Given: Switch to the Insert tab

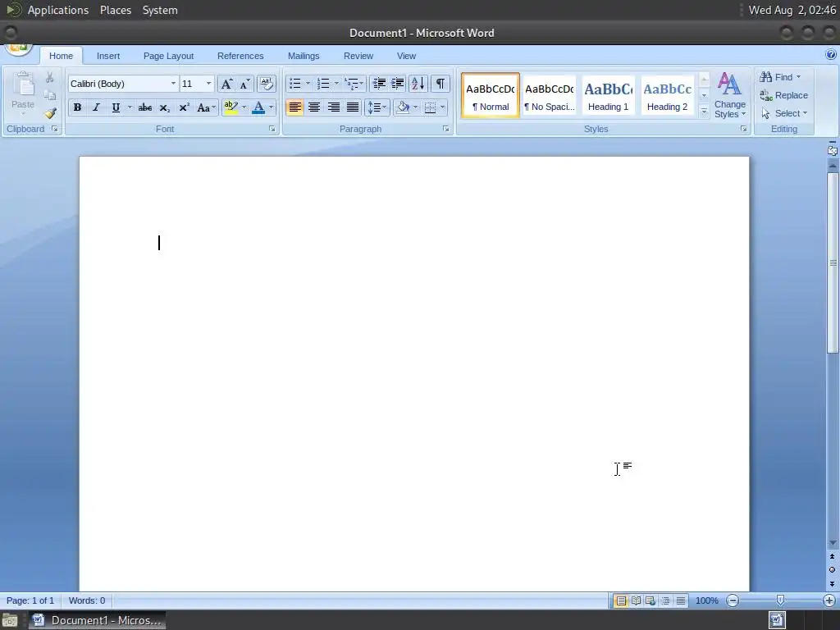Looking at the screenshot, I should tap(108, 56).
